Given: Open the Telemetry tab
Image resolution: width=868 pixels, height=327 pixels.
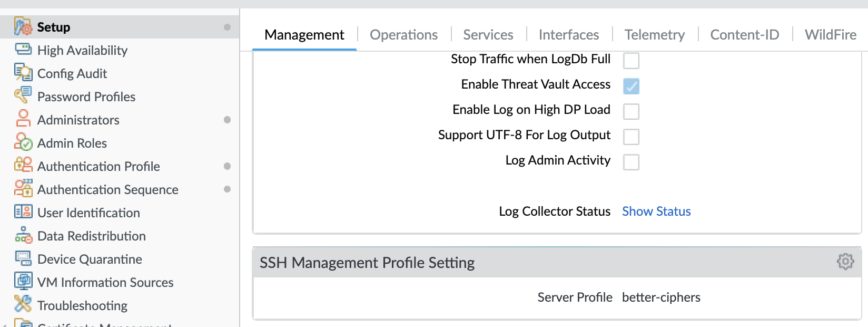Looking at the screenshot, I should click(655, 35).
